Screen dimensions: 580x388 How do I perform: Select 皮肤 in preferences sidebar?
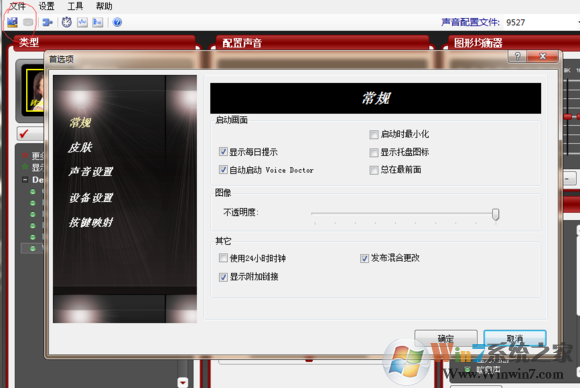(x=80, y=147)
